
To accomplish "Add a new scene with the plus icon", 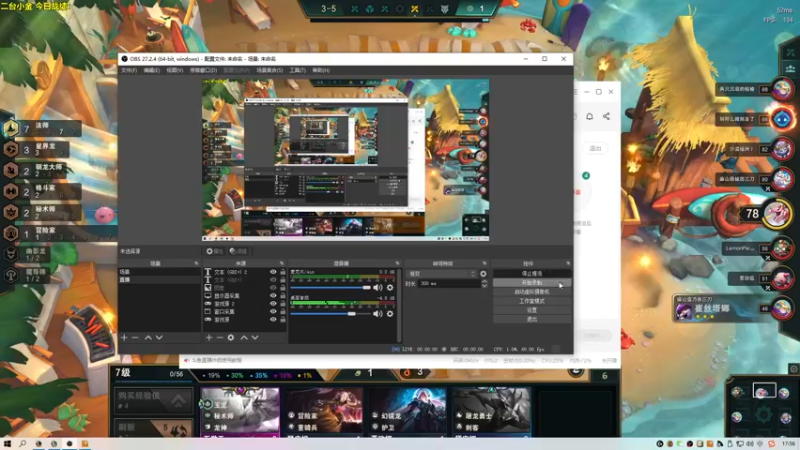I will click(x=124, y=337).
